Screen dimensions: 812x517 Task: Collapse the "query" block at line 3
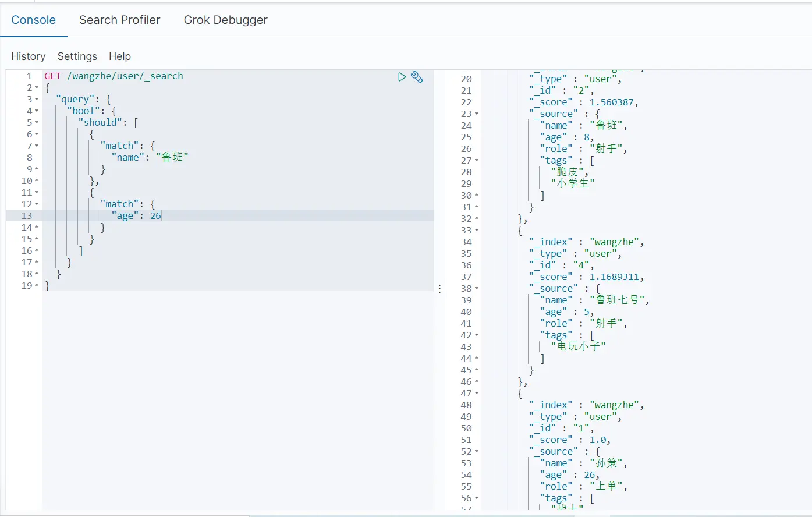[37, 100]
